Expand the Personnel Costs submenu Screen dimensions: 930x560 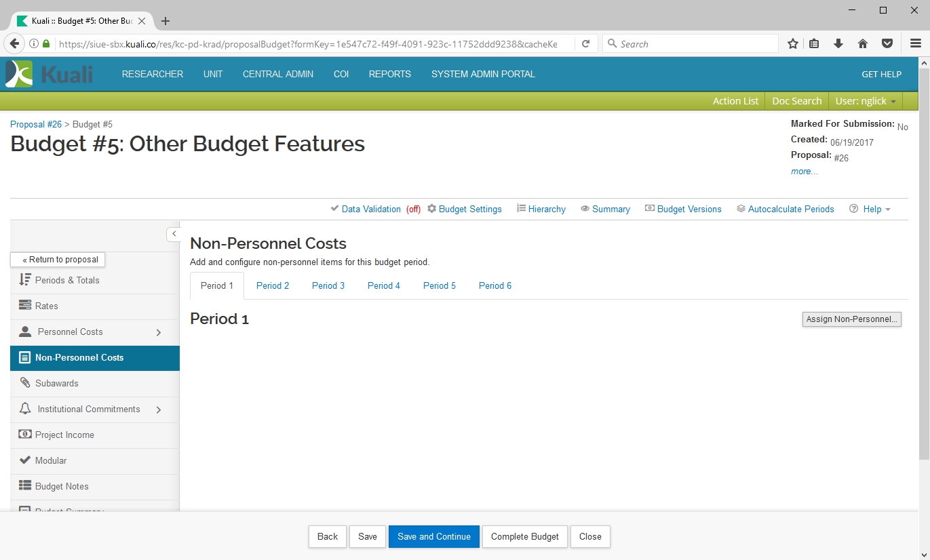pos(159,332)
